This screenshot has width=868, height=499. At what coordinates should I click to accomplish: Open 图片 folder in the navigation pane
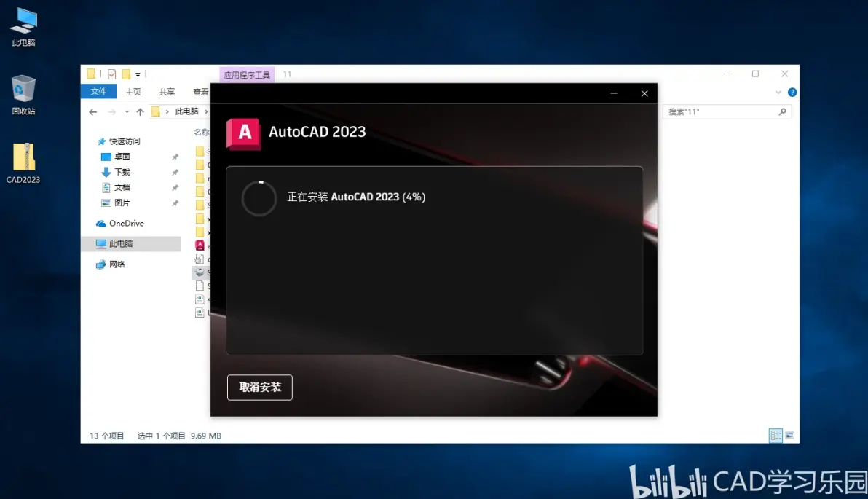(x=116, y=203)
